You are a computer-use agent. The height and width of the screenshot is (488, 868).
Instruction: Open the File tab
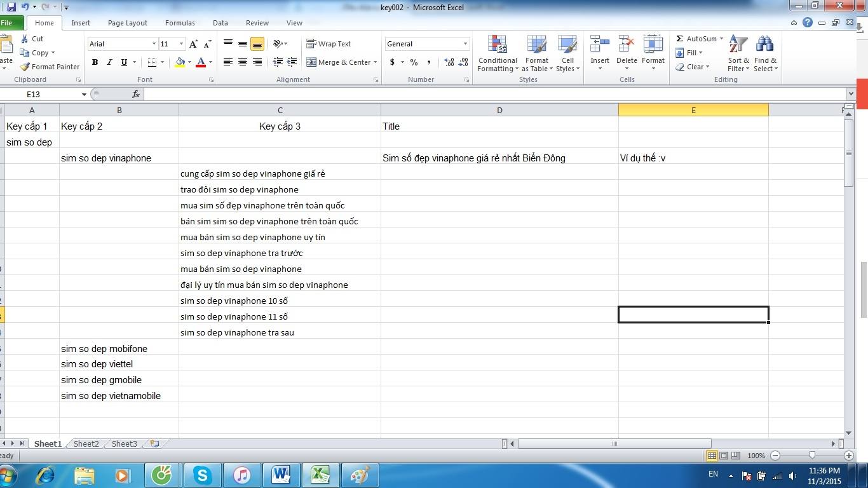click(8, 23)
